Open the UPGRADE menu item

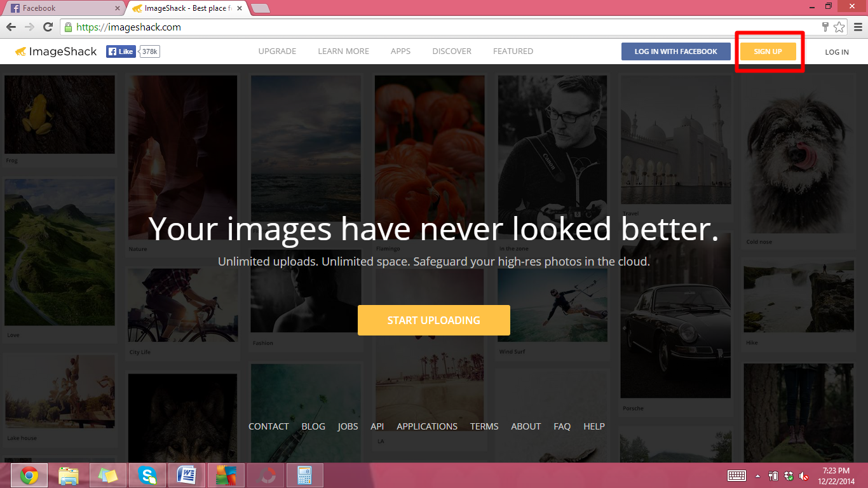(x=277, y=51)
